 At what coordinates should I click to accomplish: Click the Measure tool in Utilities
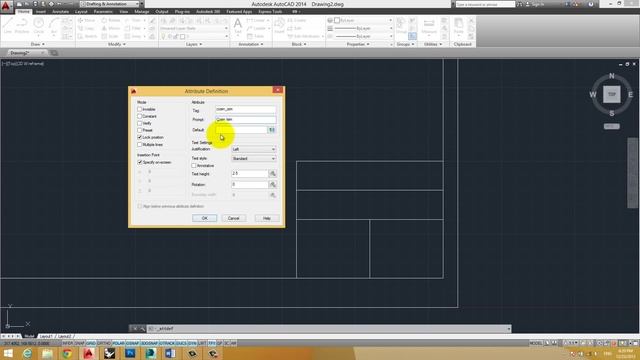tap(429, 26)
